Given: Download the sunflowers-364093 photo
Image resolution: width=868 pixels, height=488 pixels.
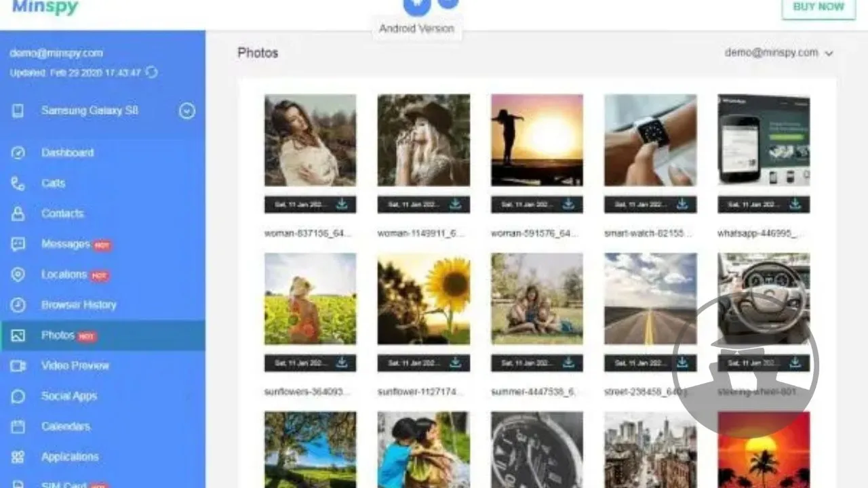Looking at the screenshot, I should point(342,363).
